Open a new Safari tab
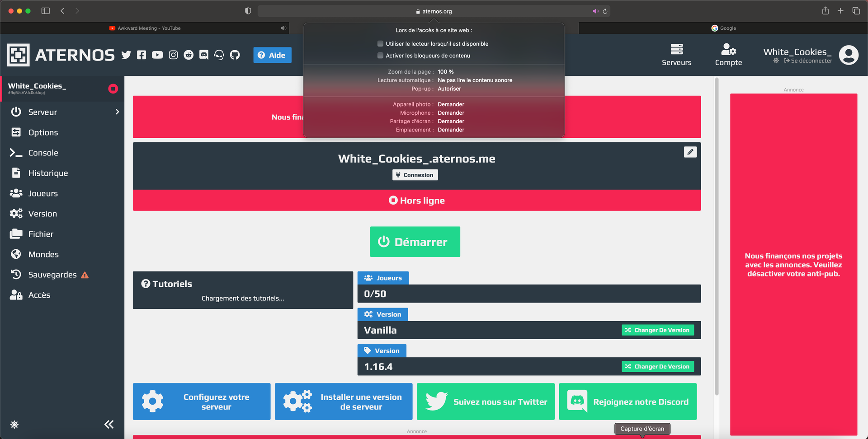Screen dimensions: 868x439 840,11
